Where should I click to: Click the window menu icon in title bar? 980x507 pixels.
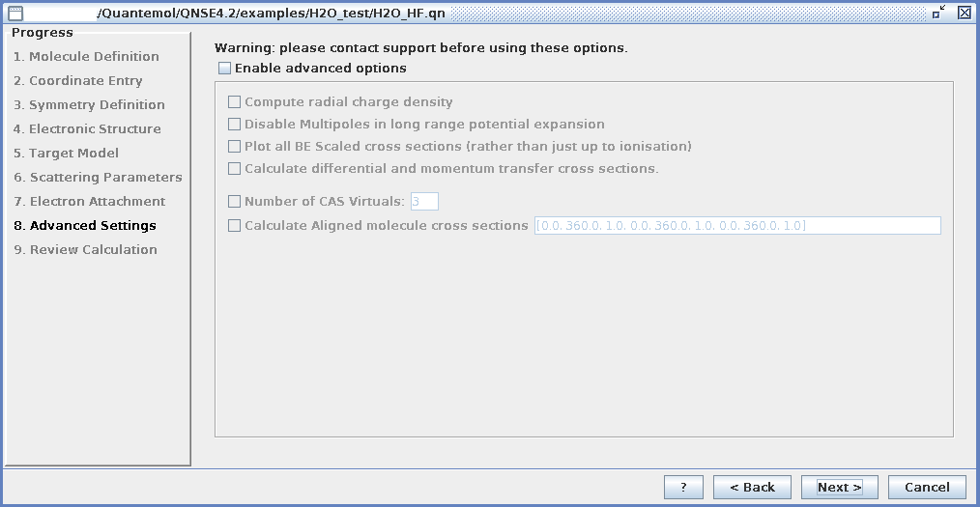tap(15, 13)
